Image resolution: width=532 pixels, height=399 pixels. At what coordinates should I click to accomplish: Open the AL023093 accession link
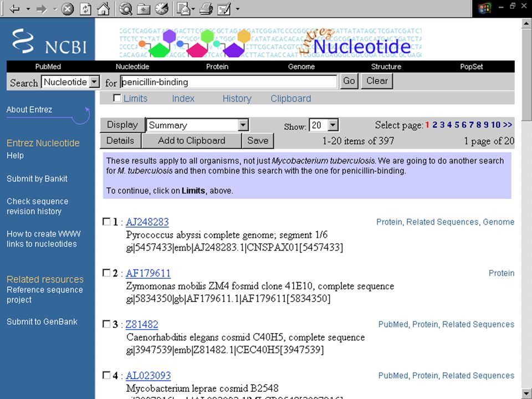pyautogui.click(x=149, y=376)
